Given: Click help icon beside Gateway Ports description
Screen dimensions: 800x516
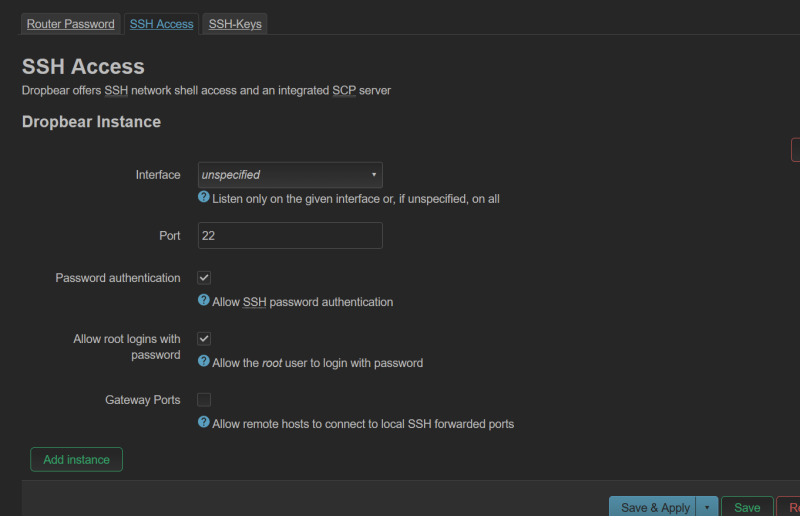Looking at the screenshot, I should [204, 422].
